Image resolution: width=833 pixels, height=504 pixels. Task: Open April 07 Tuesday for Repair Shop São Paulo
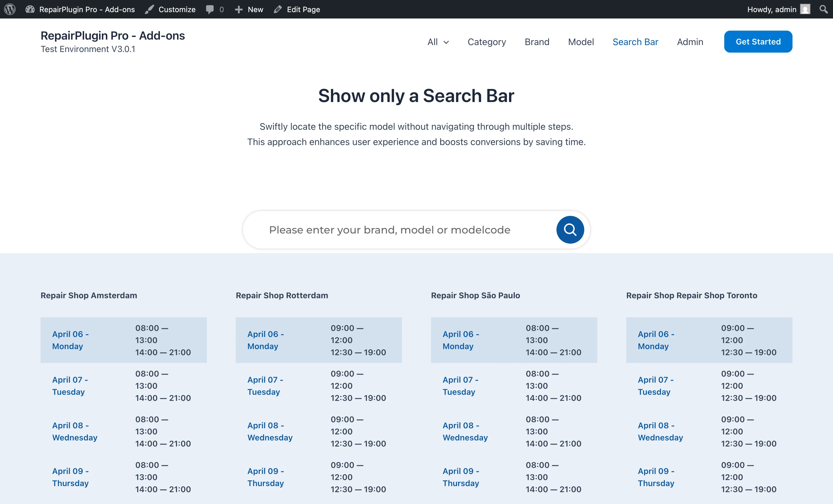click(x=460, y=386)
